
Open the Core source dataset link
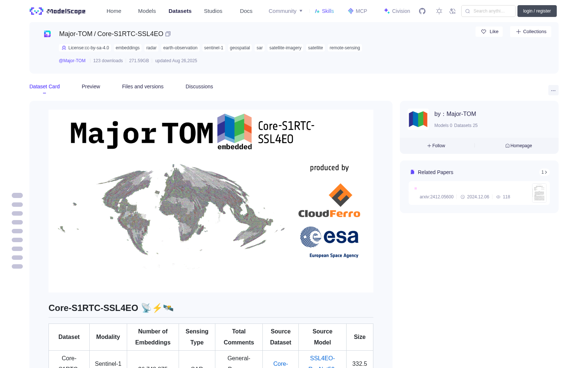point(280,364)
